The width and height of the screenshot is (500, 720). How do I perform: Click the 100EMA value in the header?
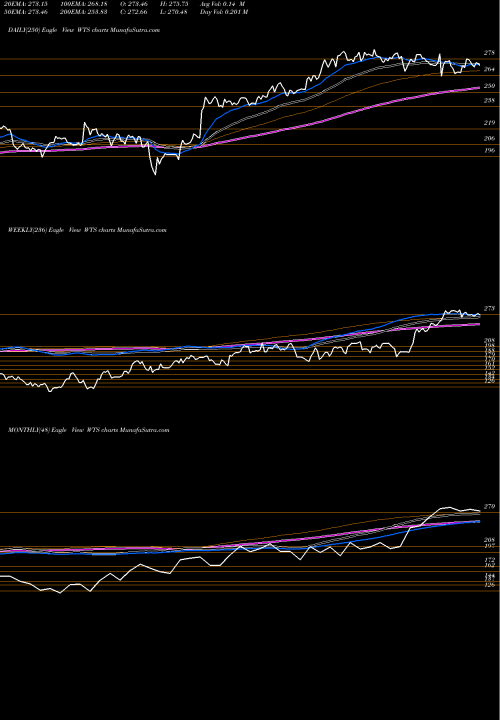point(84,3)
